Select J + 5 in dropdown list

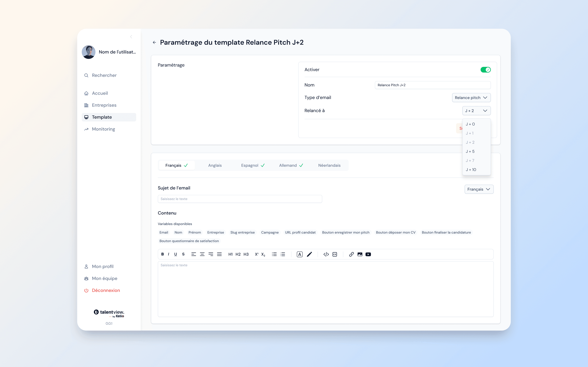470,151
